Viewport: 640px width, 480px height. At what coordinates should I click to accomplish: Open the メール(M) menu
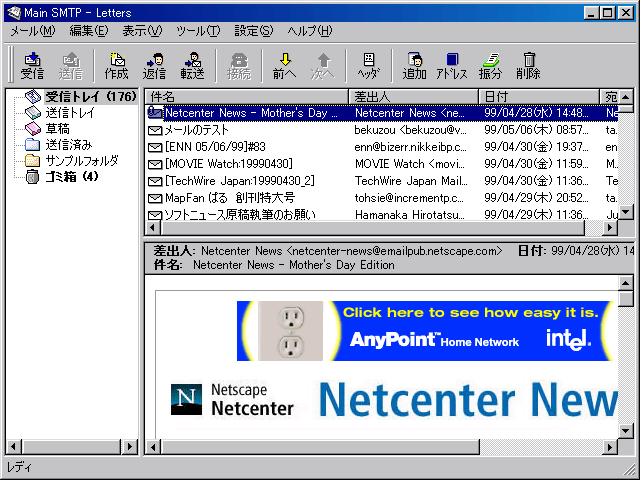33,31
